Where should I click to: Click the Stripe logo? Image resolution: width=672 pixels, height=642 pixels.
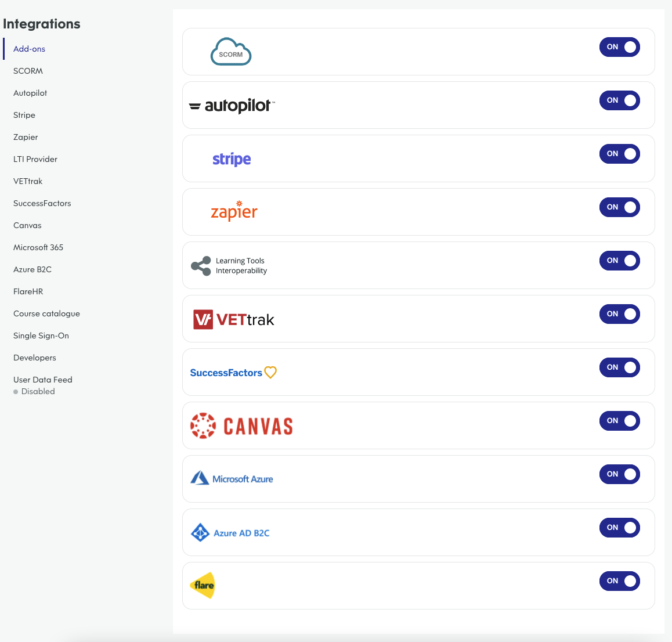click(232, 159)
